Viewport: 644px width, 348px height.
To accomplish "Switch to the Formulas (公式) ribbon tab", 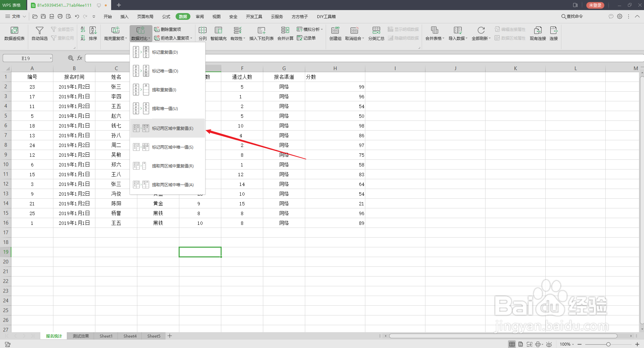I will (x=166, y=16).
